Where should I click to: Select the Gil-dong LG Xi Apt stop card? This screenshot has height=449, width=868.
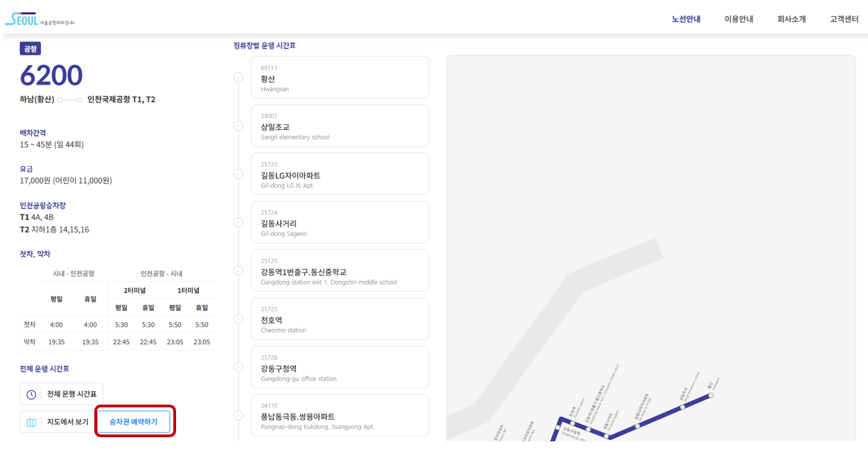[340, 173]
